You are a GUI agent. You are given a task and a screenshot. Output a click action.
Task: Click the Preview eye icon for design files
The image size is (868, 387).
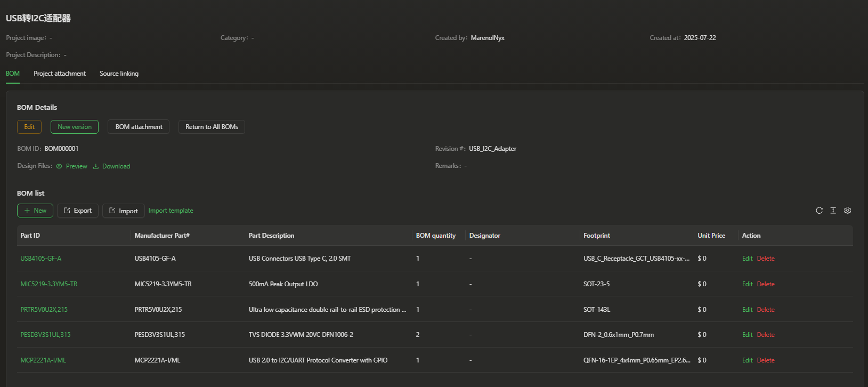(59, 166)
